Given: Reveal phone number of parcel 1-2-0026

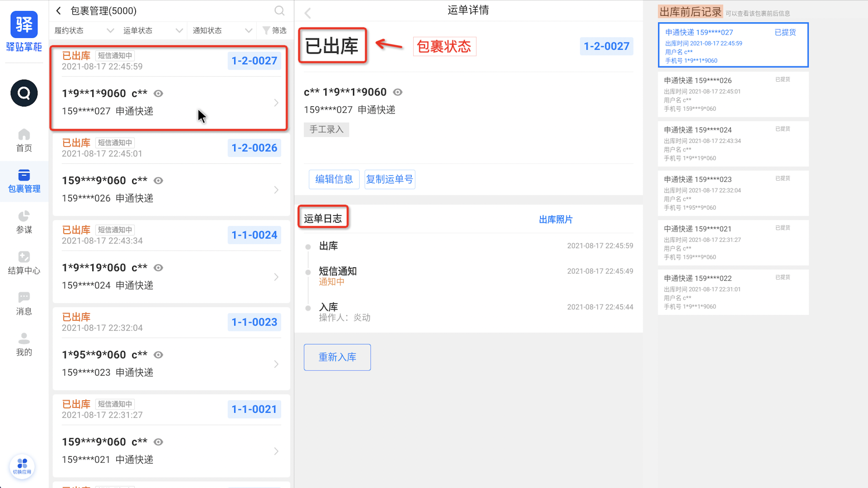Looking at the screenshot, I should [158, 180].
